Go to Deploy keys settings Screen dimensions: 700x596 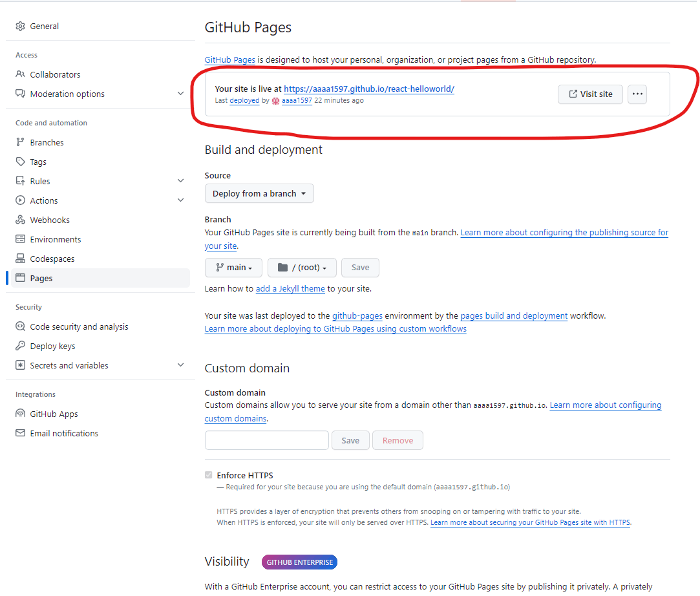click(53, 346)
